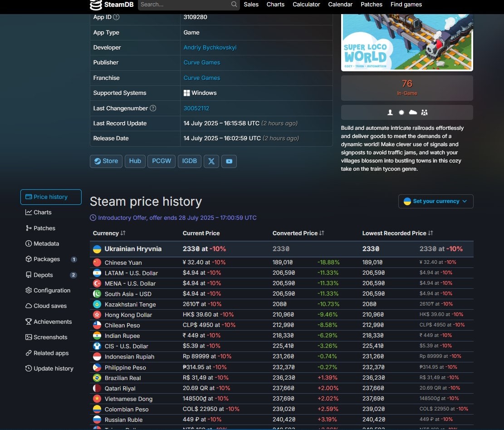Click the Ukrainian Hryvnia flag icon

[x=97, y=249]
